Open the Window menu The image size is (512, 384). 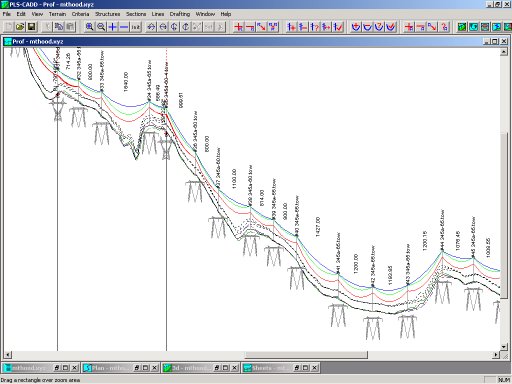(205, 14)
